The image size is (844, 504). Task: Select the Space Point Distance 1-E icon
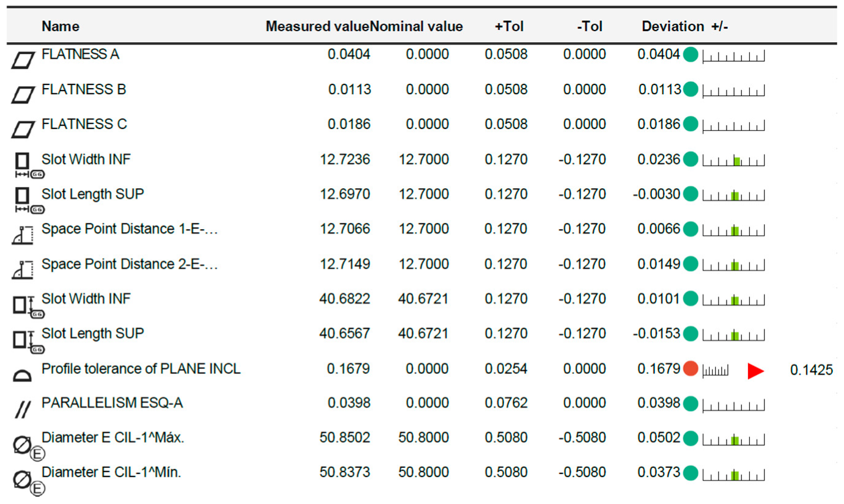23,235
